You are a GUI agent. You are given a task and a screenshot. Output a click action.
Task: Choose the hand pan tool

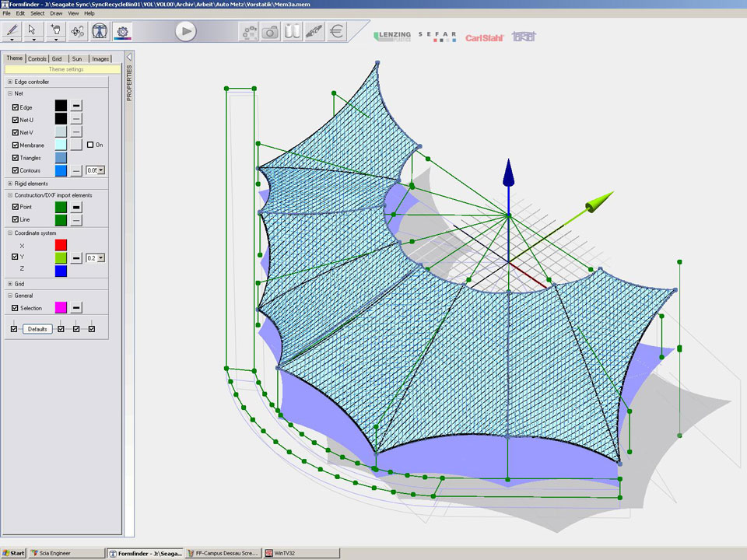(55, 30)
